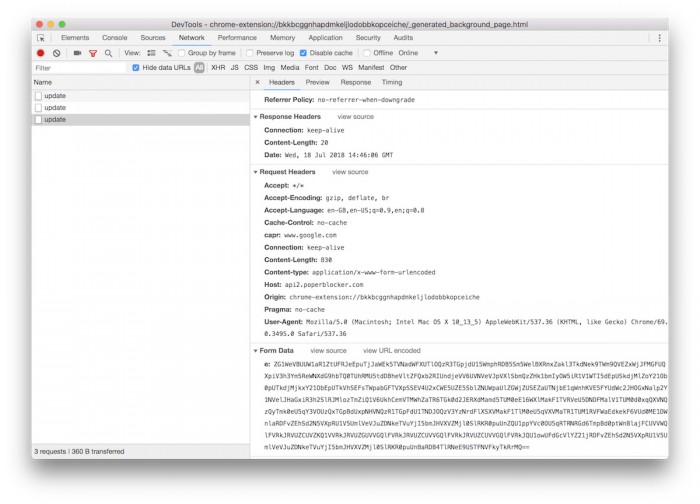Open the Online throttling dropdown
700x504 pixels.
(418, 53)
